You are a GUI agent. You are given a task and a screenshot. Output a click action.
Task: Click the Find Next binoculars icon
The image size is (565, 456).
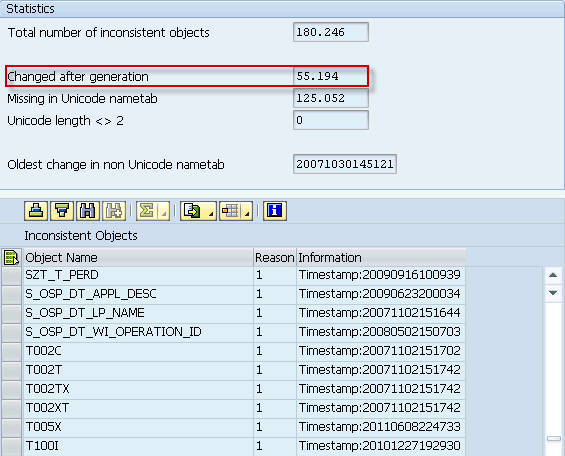(114, 211)
